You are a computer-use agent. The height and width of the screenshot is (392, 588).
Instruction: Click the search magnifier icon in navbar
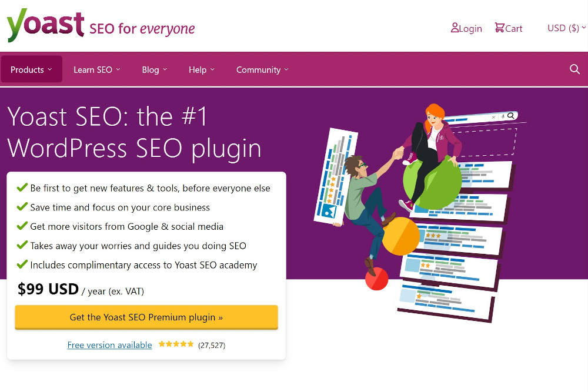tap(574, 69)
